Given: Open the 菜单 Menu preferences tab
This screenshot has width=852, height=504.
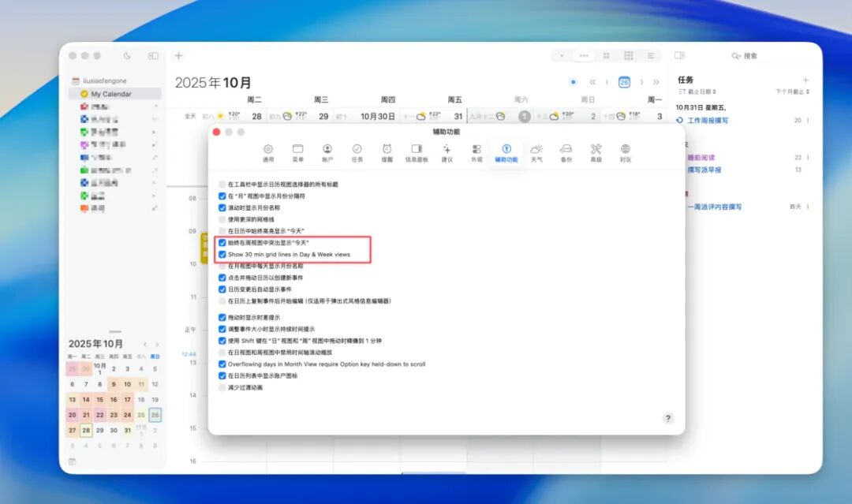Looking at the screenshot, I should pos(297,152).
